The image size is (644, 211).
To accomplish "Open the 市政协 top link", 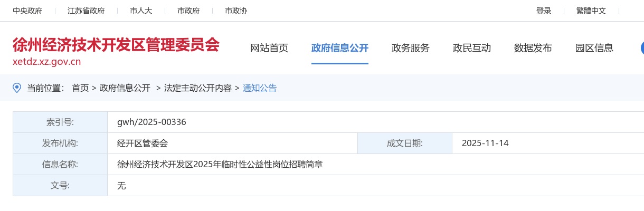I will coord(236,11).
